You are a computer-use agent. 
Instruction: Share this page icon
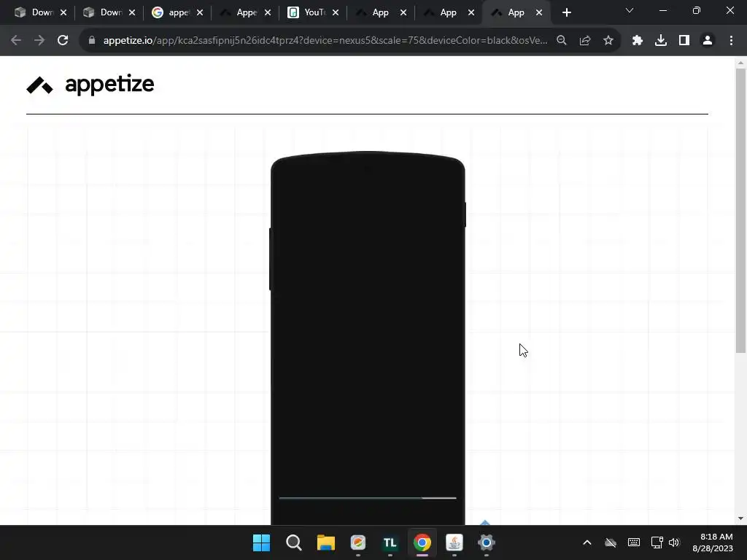pos(585,41)
